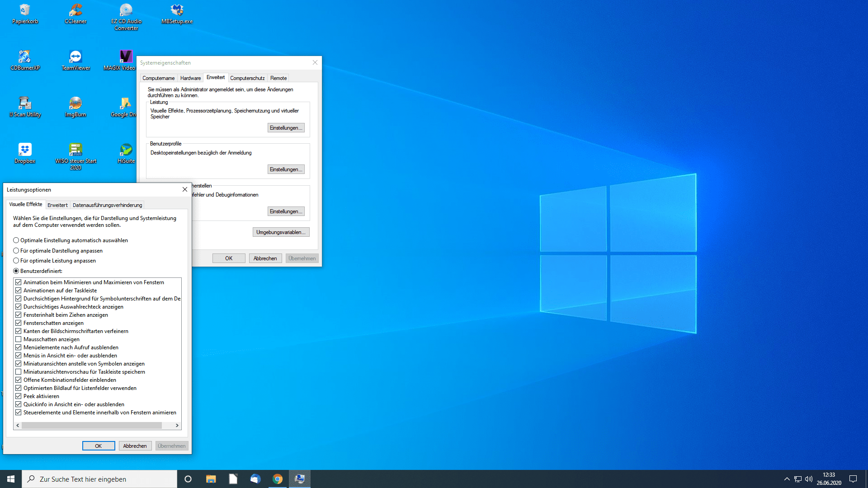Select EZ CD Audio Converter desktop icon
The width and height of the screenshot is (868, 488).
(126, 17)
